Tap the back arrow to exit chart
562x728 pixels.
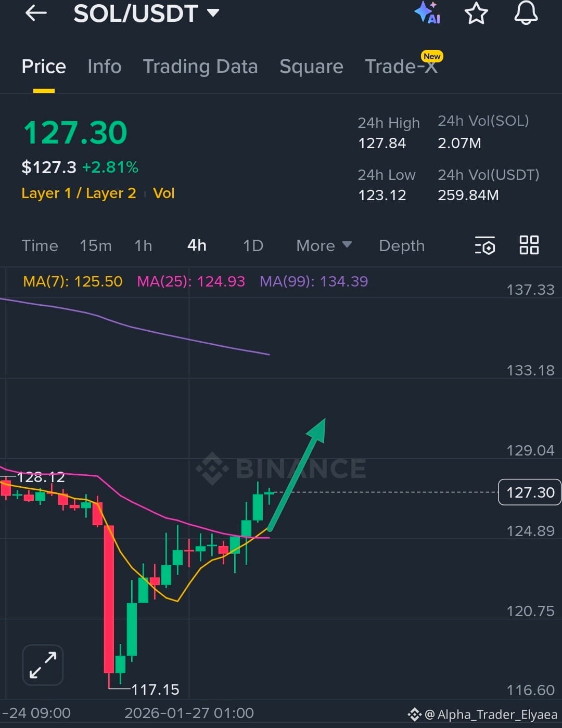point(35,14)
